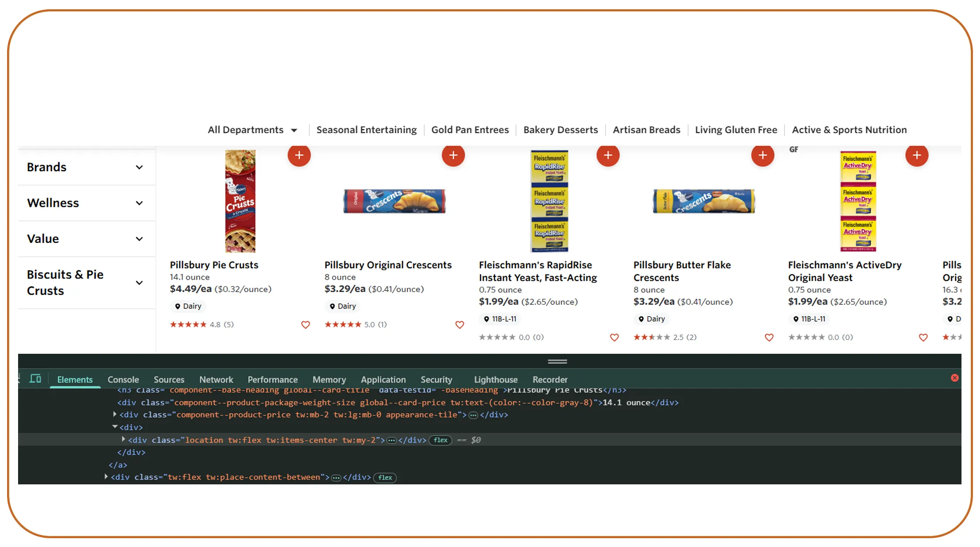Click the Fleischmann's RapidRise product image
This screenshot has height=547, width=980.
[549, 201]
